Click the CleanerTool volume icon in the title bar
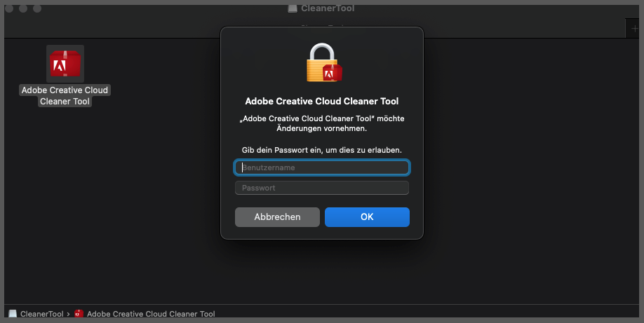The height and width of the screenshot is (323, 644). click(293, 8)
